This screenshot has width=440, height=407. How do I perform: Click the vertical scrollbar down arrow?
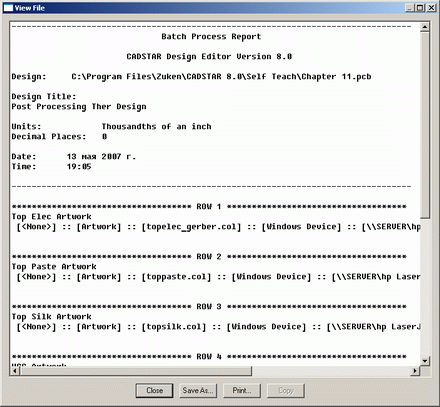click(x=425, y=361)
